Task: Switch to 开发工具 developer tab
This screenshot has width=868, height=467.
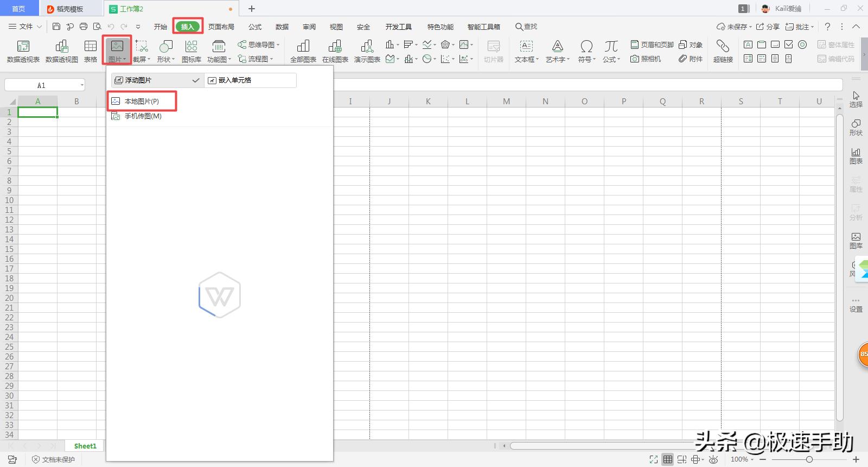Action: [399, 27]
